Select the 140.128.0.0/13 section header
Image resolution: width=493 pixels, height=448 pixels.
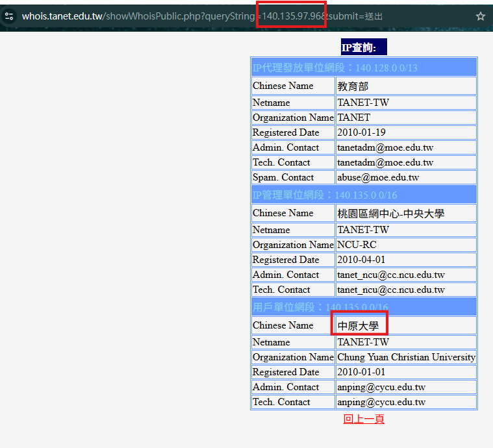click(364, 68)
